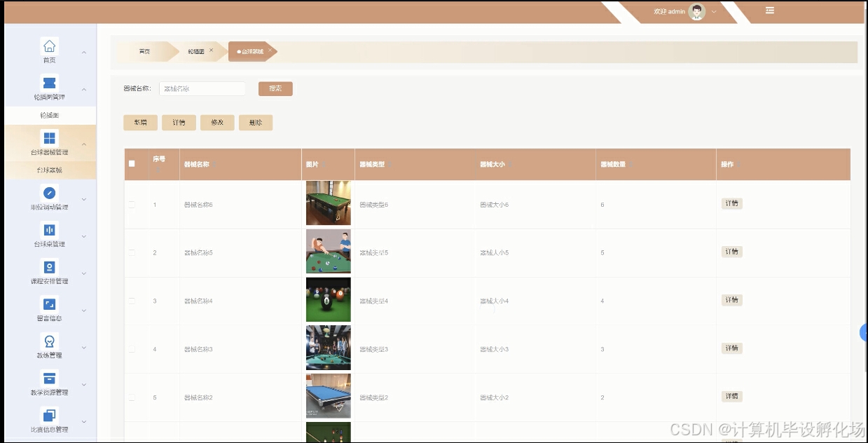This screenshot has width=868, height=443.
Task: Click the 职位调动管理 pencil icon
Action: [x=49, y=193]
